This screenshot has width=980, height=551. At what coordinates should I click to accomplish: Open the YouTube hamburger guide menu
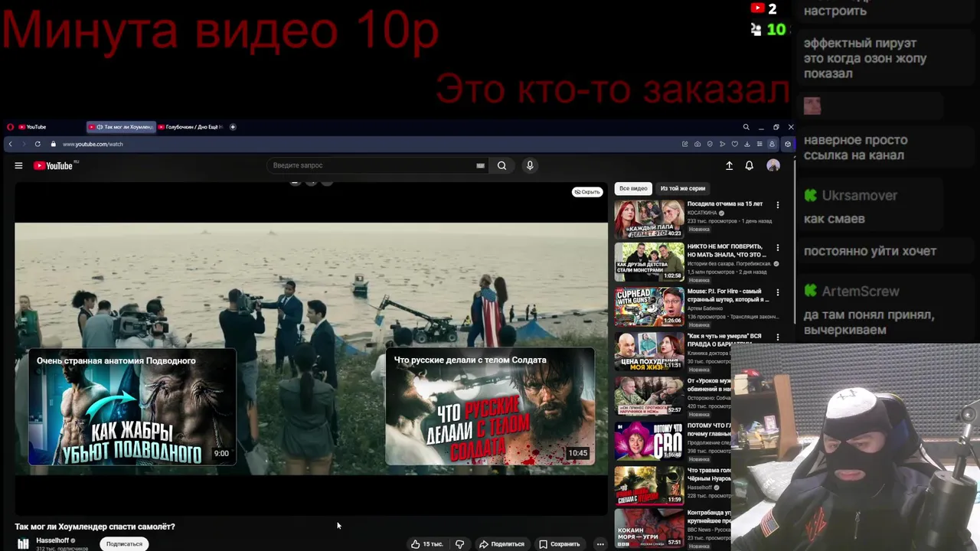(x=18, y=165)
